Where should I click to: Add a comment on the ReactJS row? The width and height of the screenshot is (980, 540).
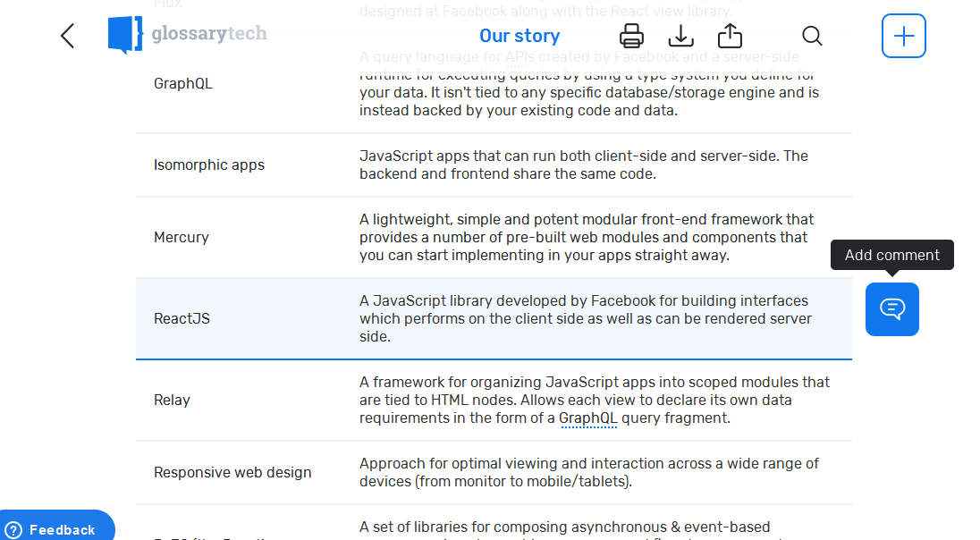tap(891, 309)
